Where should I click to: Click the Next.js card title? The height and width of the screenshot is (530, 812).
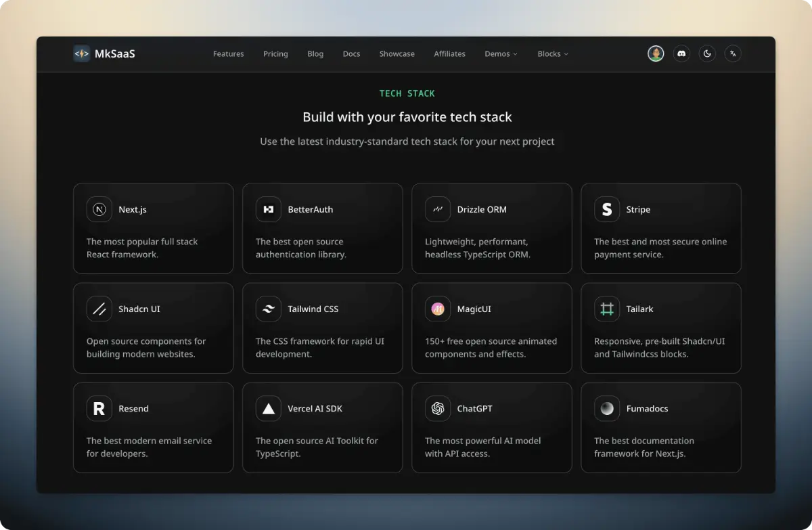coord(133,209)
